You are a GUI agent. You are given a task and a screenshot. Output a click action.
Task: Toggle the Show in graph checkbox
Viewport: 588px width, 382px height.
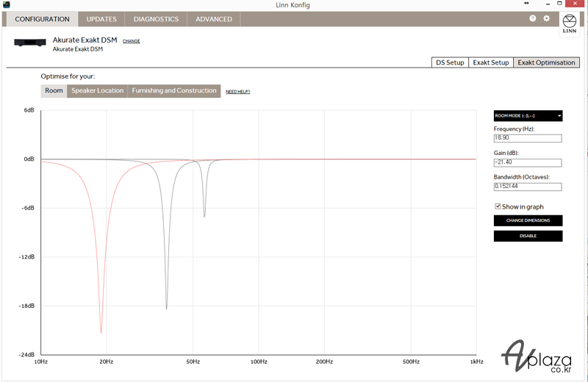pyautogui.click(x=498, y=206)
